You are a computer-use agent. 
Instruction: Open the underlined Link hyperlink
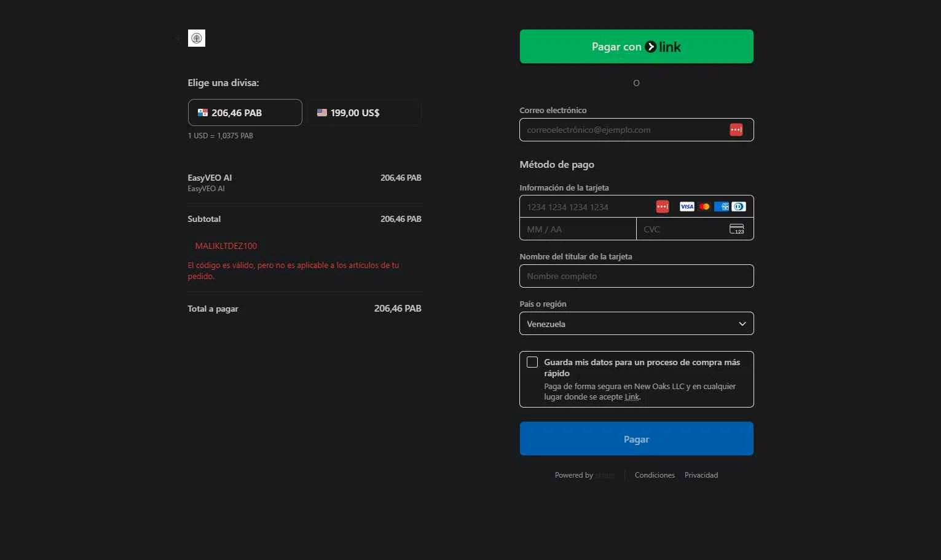(632, 397)
